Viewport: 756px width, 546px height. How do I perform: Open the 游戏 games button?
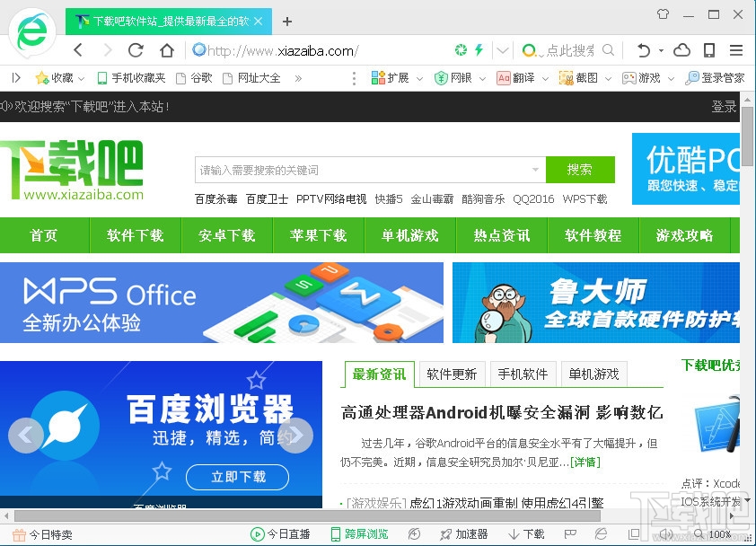[641, 77]
